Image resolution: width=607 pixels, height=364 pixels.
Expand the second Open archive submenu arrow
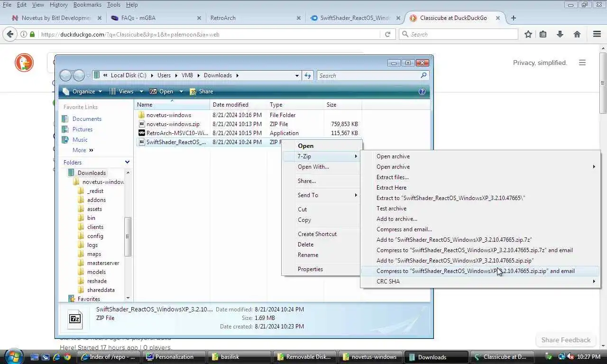pyautogui.click(x=594, y=167)
